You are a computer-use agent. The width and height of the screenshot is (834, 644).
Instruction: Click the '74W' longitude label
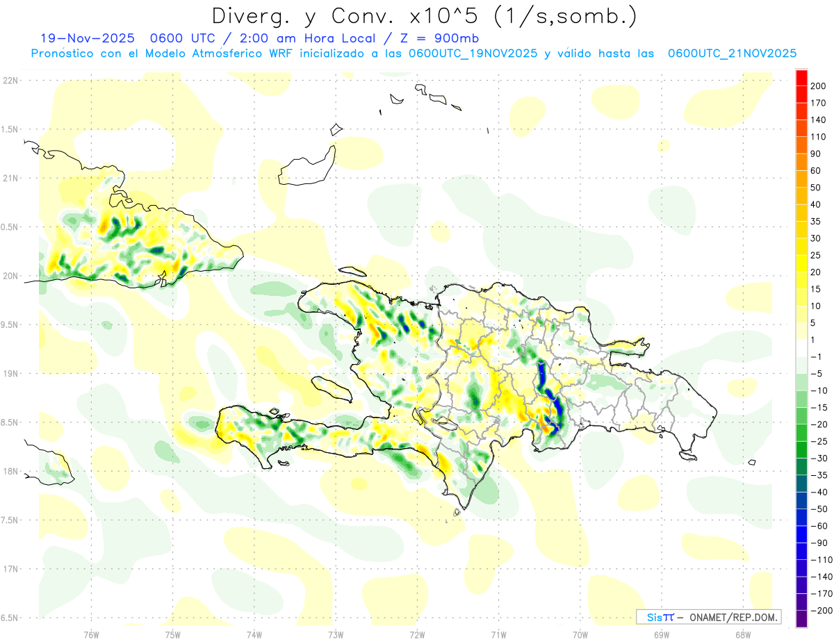point(254,634)
